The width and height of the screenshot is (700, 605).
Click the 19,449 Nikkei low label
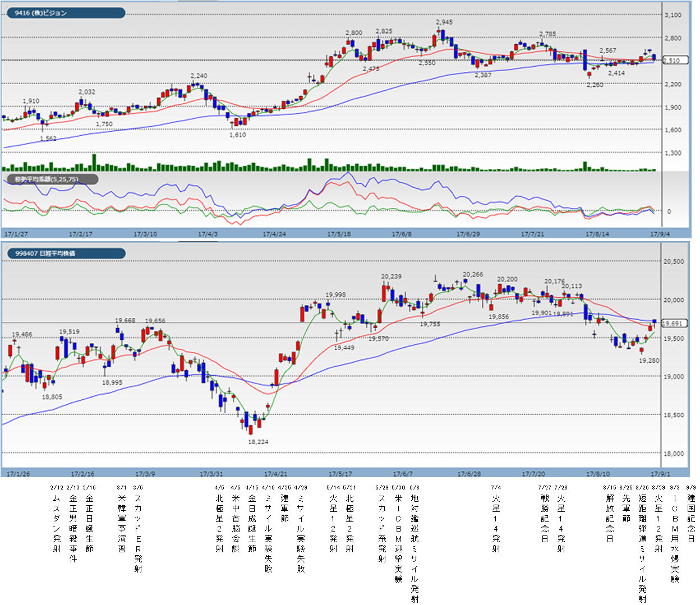point(344,348)
